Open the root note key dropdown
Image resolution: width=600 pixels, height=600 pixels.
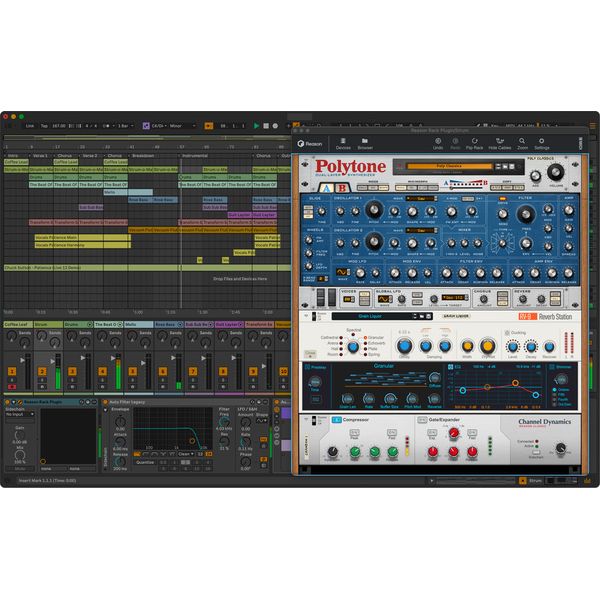click(x=160, y=126)
